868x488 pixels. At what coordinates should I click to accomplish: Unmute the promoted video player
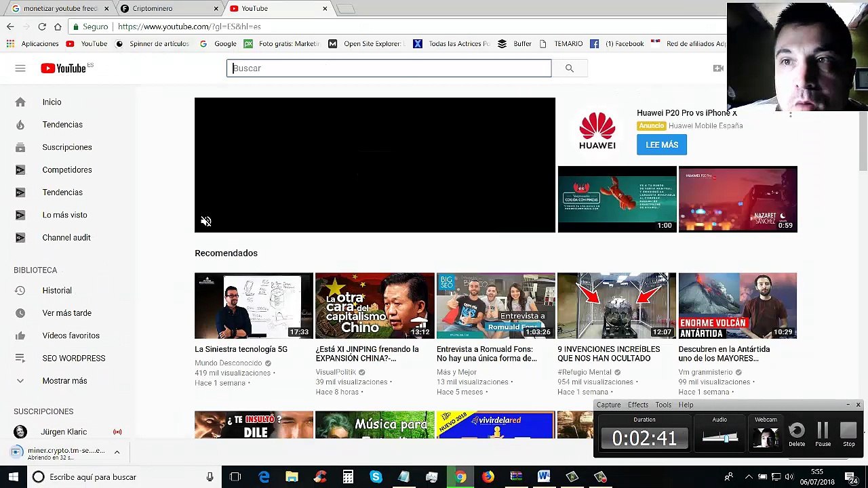click(206, 222)
